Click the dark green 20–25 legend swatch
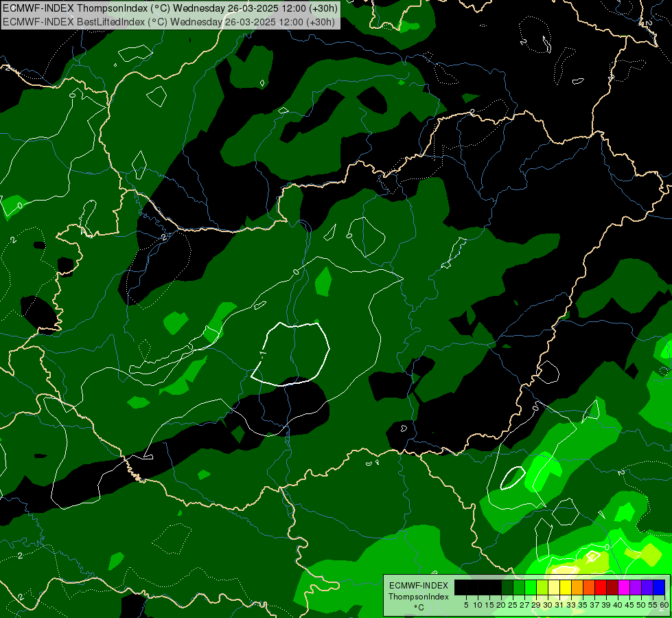The width and height of the screenshot is (672, 618). point(507,587)
